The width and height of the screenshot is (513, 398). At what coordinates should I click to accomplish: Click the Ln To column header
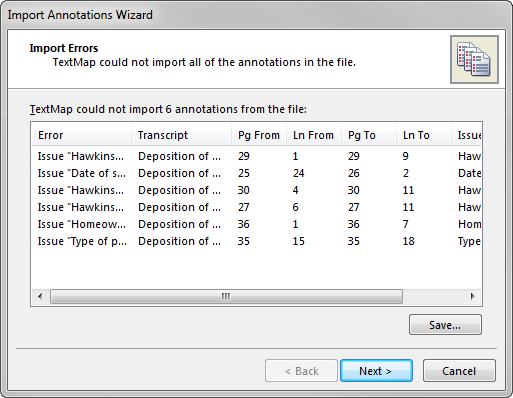coord(424,135)
